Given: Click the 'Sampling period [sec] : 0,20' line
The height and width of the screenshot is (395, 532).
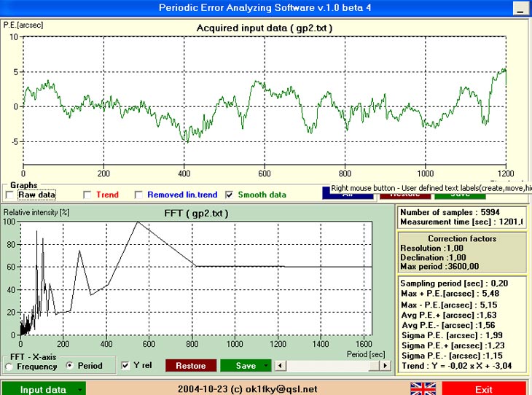Looking at the screenshot, I should [454, 283].
